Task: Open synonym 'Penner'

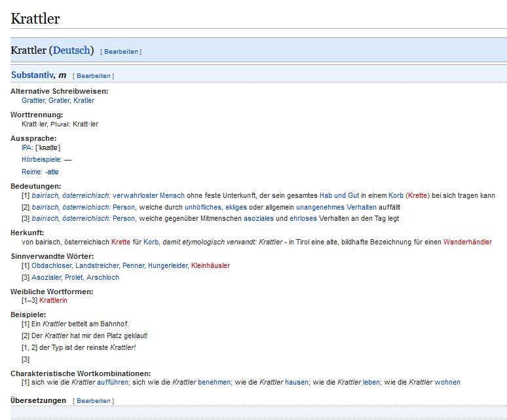Action: point(133,265)
